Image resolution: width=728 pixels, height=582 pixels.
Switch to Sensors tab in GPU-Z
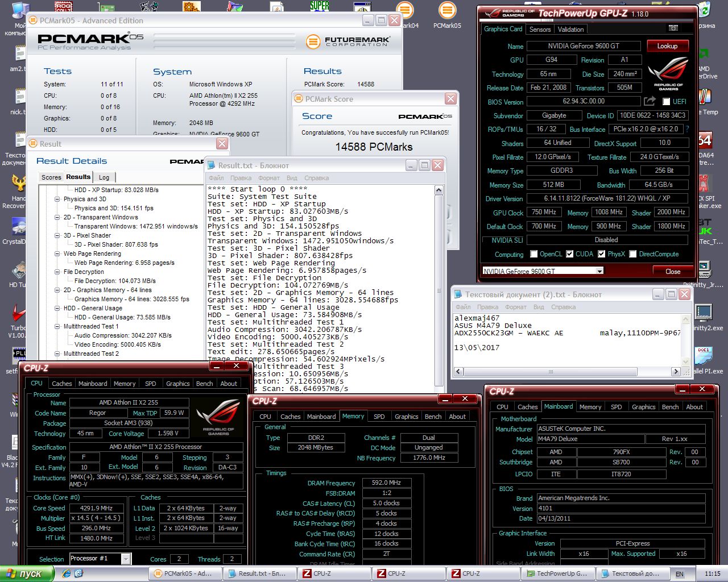point(540,30)
